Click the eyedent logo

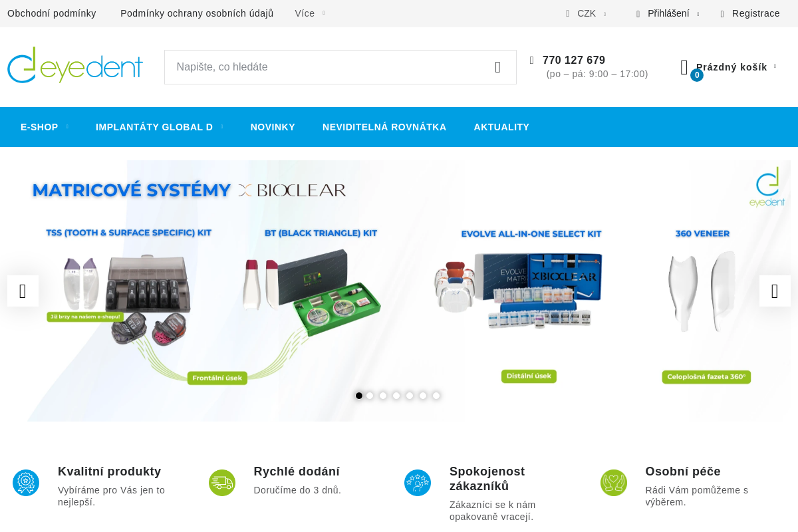point(75,65)
